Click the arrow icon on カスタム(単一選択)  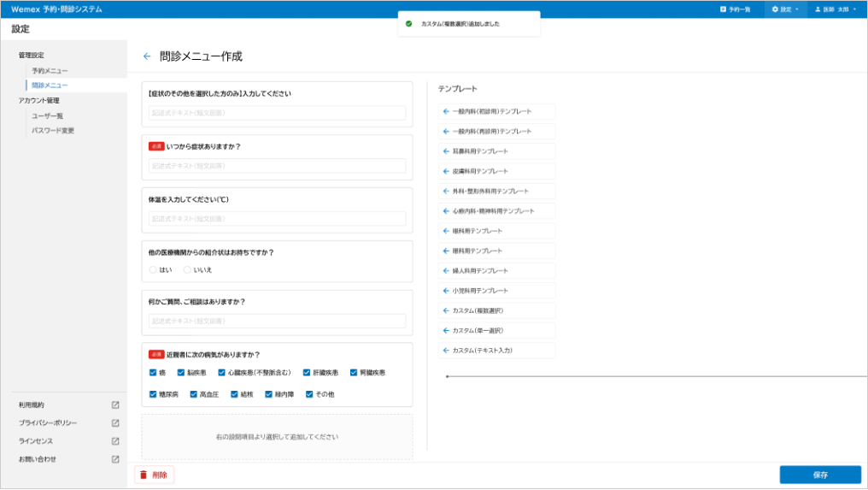click(446, 331)
